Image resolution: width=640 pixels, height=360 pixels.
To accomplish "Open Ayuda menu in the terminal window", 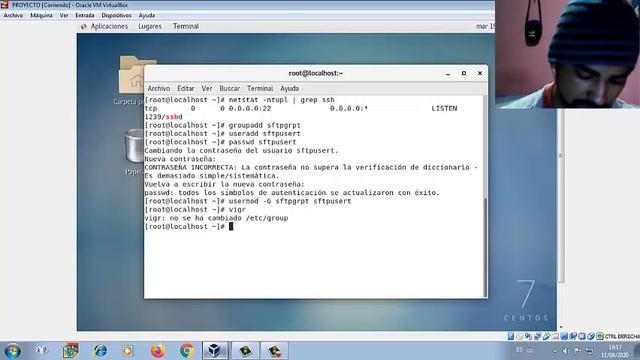I will [x=289, y=88].
